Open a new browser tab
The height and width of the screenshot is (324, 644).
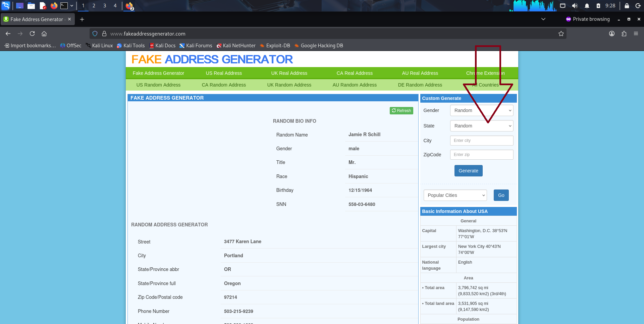(82, 19)
